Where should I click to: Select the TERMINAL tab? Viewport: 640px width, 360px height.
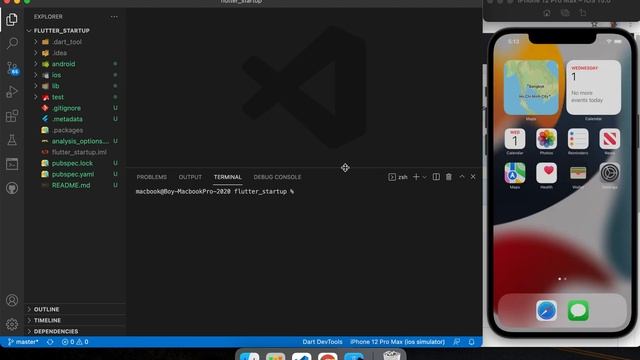click(x=228, y=177)
